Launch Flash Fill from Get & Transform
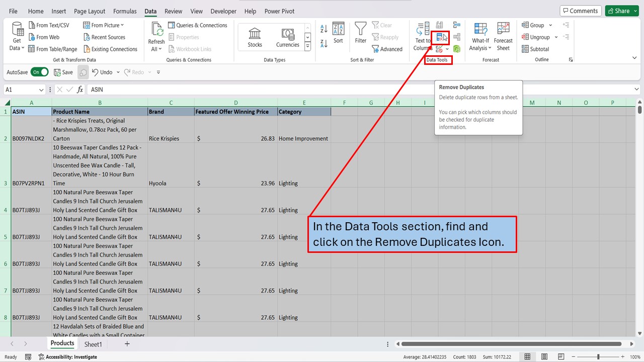644x362 pixels. click(439, 25)
